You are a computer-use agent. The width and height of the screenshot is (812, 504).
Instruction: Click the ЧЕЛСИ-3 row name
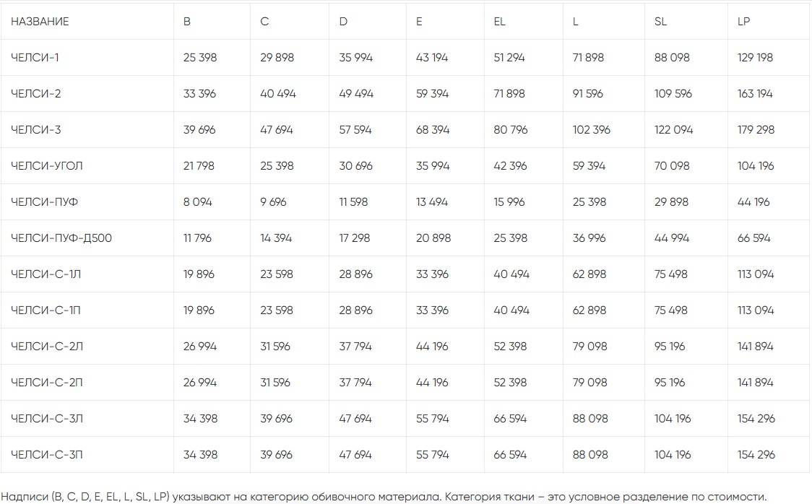[x=36, y=130]
